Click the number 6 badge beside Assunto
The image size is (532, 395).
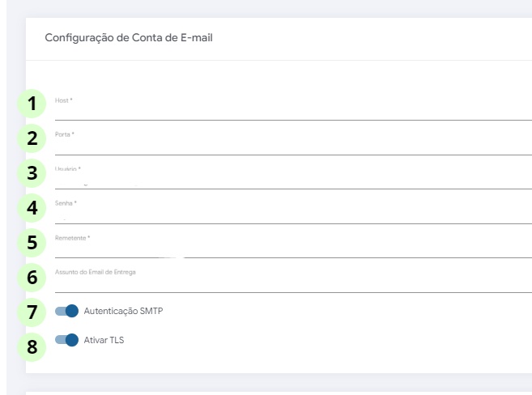[32, 277]
